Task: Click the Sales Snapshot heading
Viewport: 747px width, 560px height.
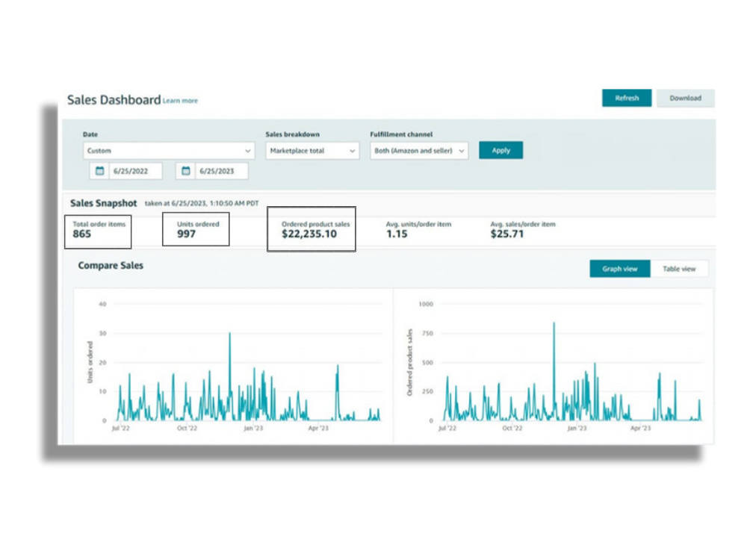Action: click(103, 203)
